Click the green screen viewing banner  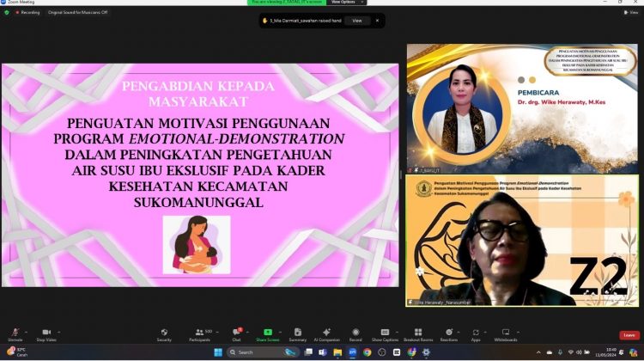coord(287,2)
